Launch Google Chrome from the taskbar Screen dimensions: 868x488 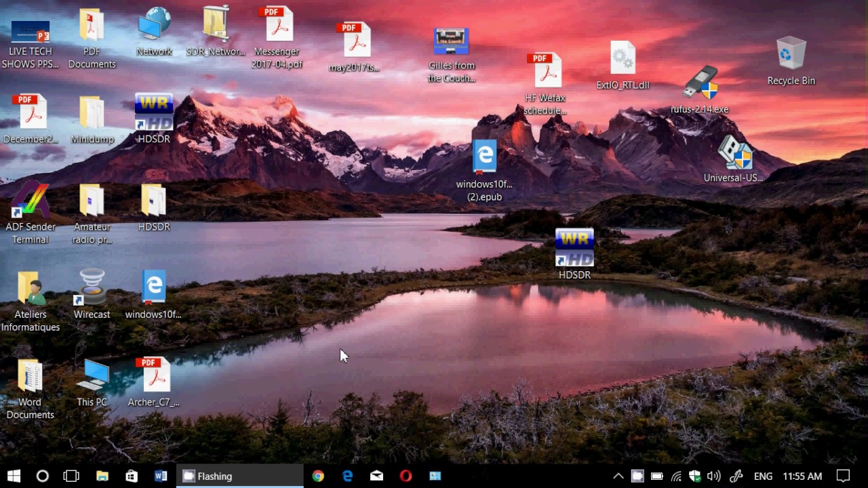pyautogui.click(x=318, y=476)
